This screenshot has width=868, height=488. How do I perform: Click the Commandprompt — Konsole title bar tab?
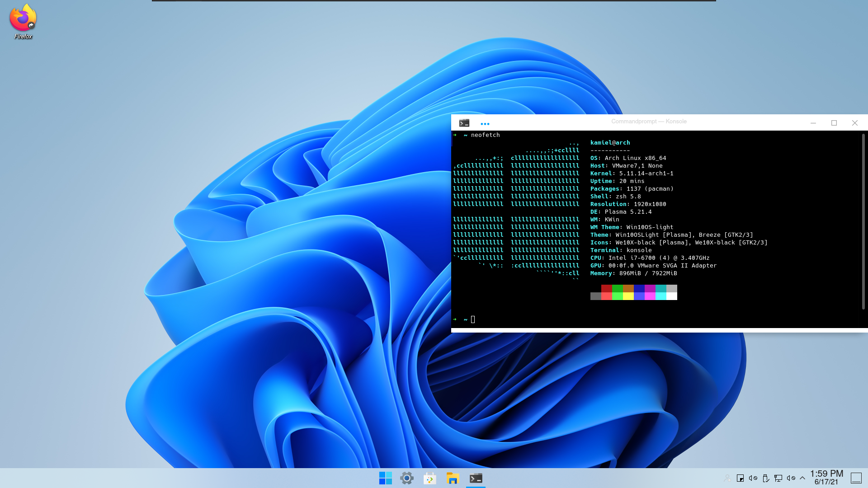(x=649, y=122)
